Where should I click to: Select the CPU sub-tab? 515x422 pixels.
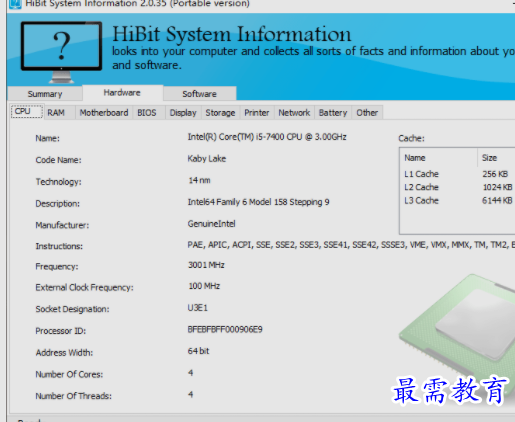coord(27,111)
